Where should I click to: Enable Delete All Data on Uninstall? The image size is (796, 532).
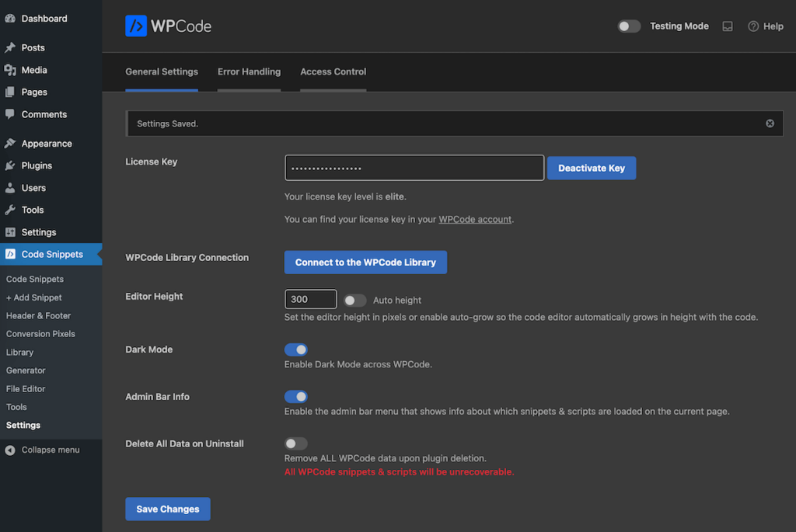(296, 443)
